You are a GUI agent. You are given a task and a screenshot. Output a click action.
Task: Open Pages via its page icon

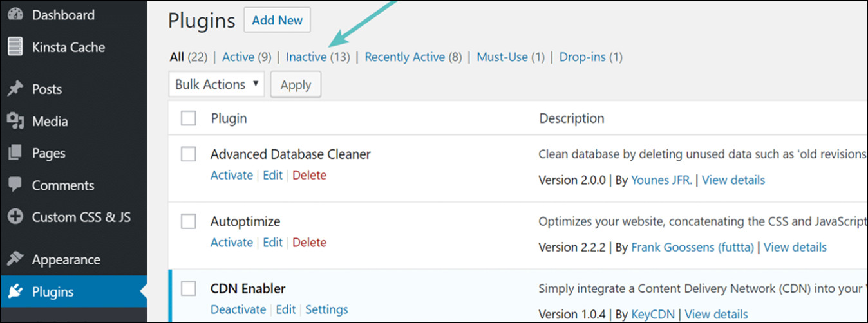coord(15,153)
